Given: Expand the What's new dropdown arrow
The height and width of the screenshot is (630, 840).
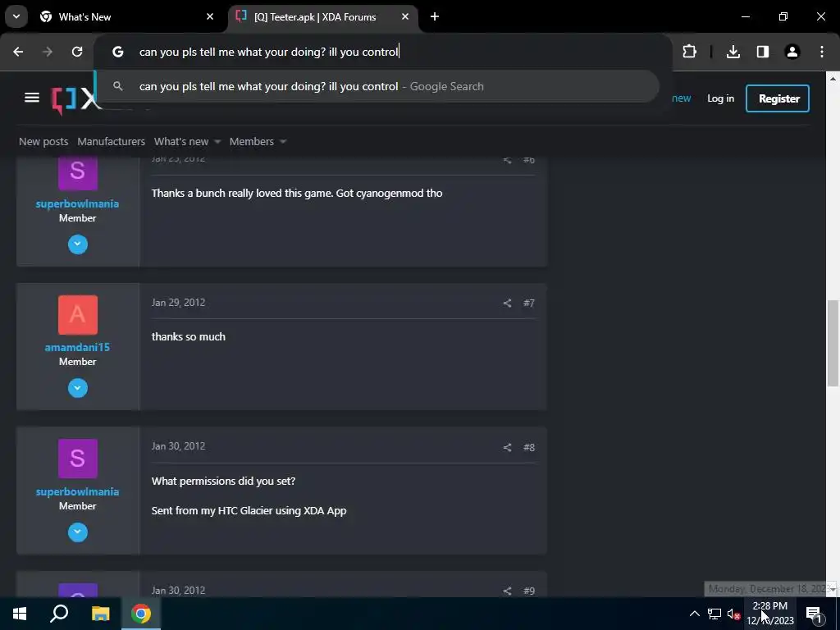Looking at the screenshot, I should tap(217, 141).
